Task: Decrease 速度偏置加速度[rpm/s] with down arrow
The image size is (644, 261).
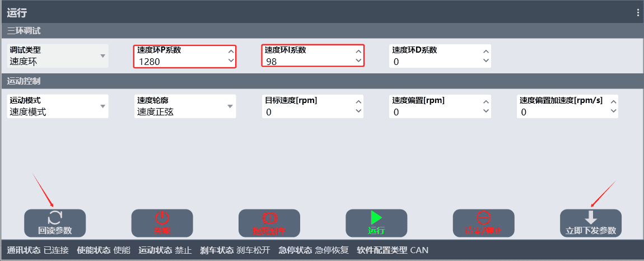Action: pos(614,111)
